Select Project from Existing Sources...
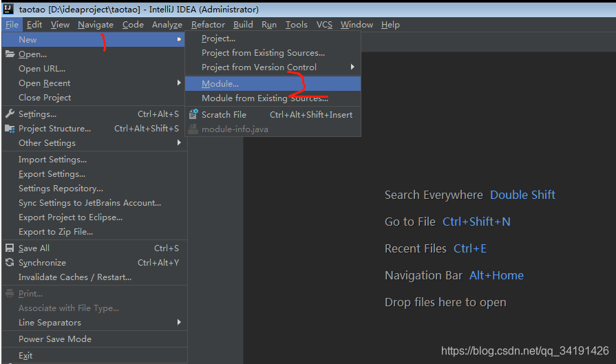Viewport: 616px width, 364px height. pyautogui.click(x=273, y=52)
